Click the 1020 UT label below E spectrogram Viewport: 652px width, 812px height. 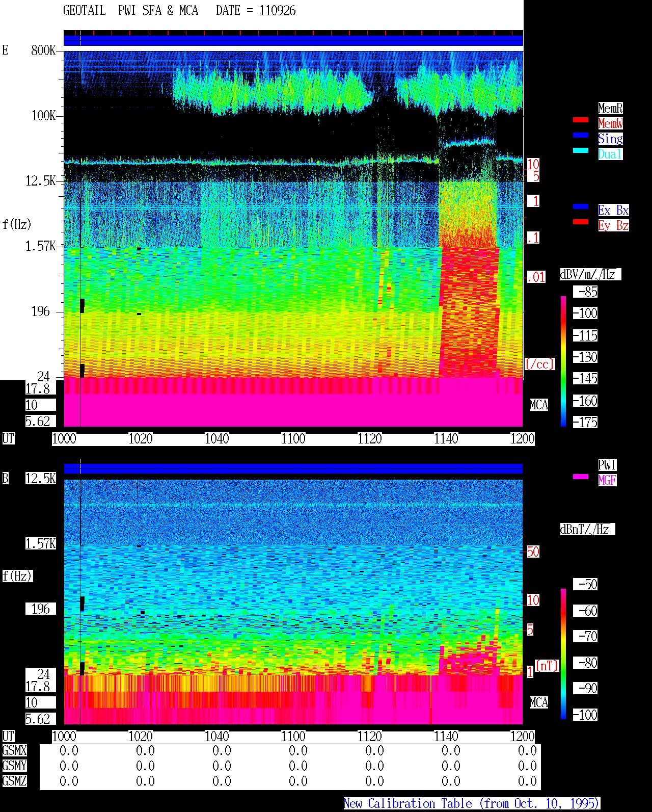(x=141, y=439)
